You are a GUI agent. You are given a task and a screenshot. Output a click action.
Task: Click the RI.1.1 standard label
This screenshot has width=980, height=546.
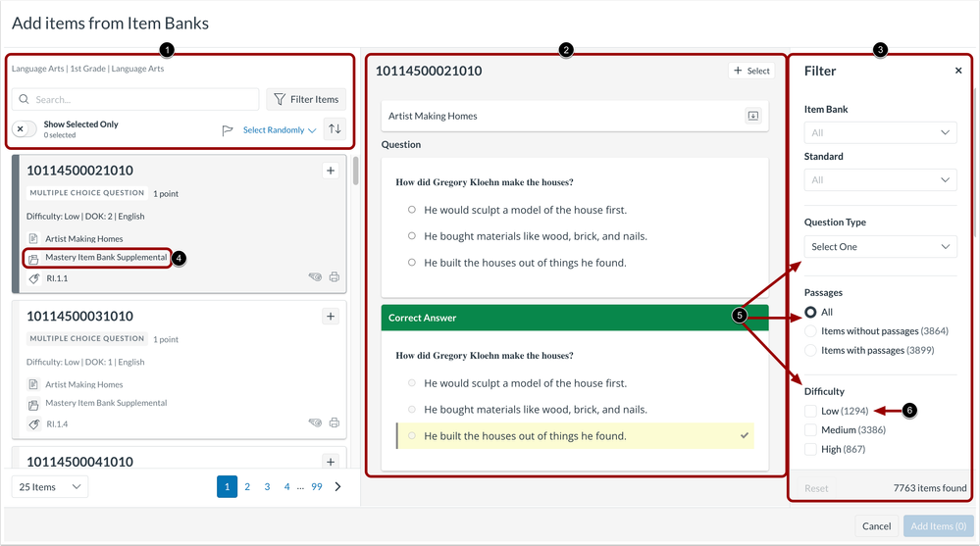tap(57, 278)
